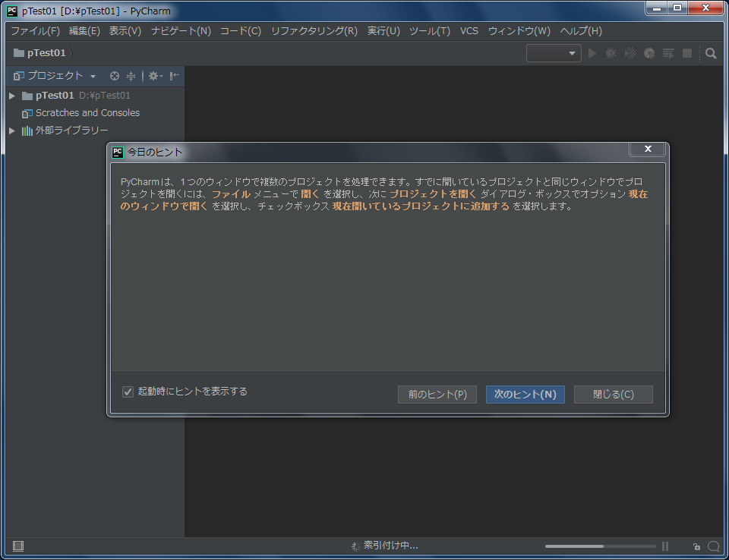
Task: Open the ナビゲート(N) menu
Action: tap(181, 30)
